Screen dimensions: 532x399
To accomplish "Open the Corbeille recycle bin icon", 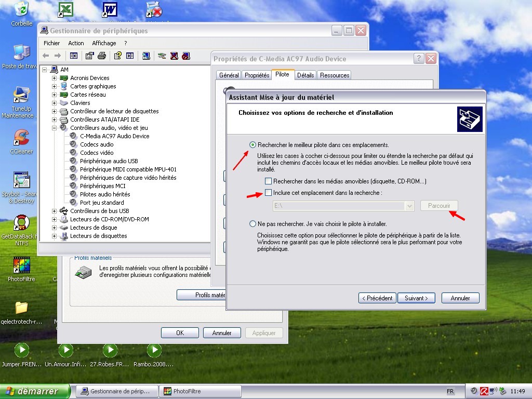I will pos(21,10).
